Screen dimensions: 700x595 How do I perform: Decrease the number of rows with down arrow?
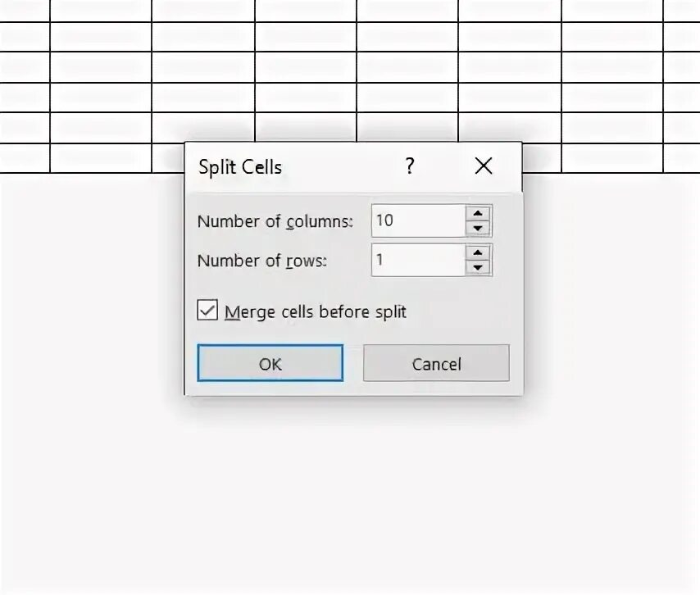478,267
